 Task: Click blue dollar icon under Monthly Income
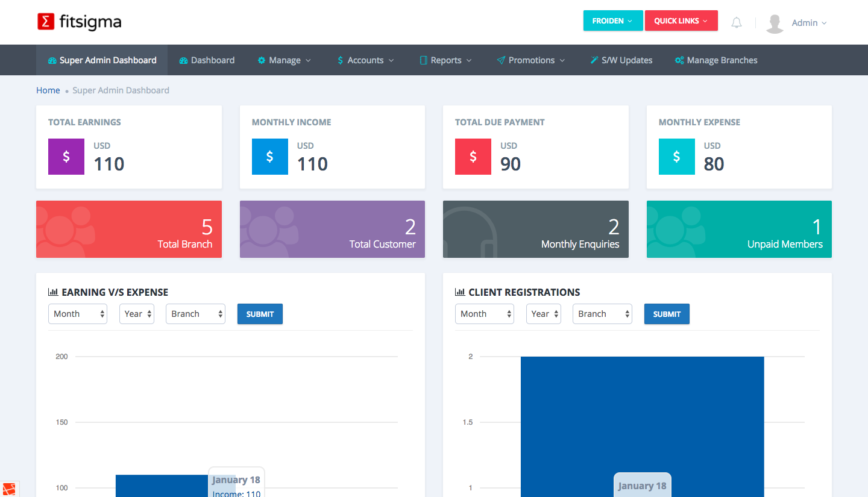click(x=269, y=157)
